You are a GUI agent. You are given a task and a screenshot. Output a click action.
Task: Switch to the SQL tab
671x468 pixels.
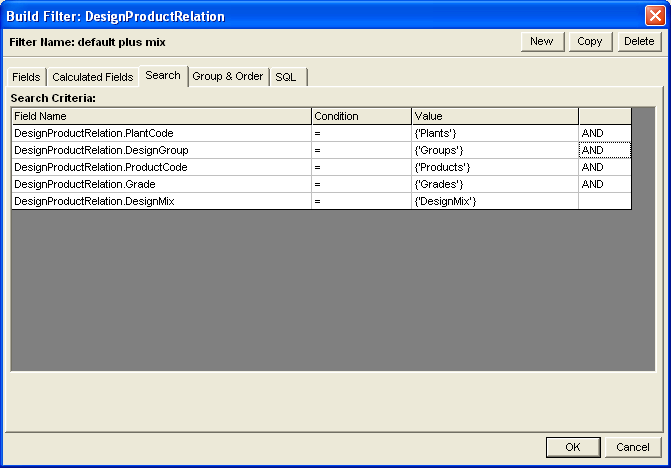[x=286, y=77]
